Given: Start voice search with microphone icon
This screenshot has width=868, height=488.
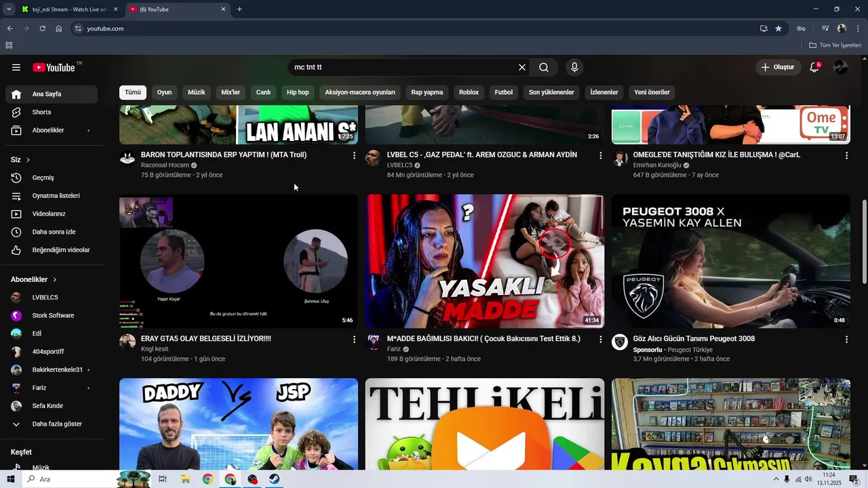Looking at the screenshot, I should [x=574, y=67].
